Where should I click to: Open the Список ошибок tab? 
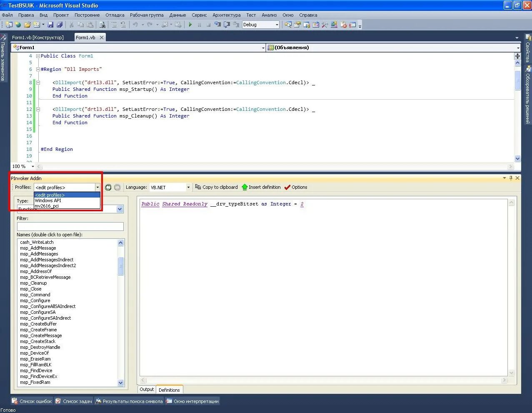coord(32,401)
